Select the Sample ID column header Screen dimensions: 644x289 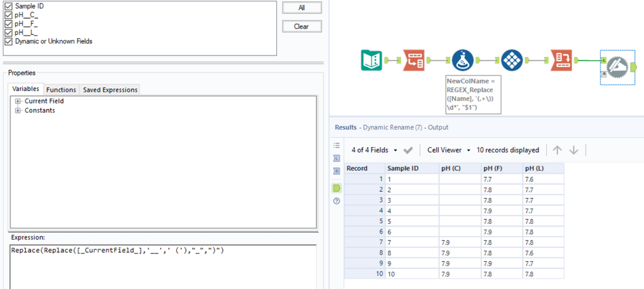(x=412, y=168)
